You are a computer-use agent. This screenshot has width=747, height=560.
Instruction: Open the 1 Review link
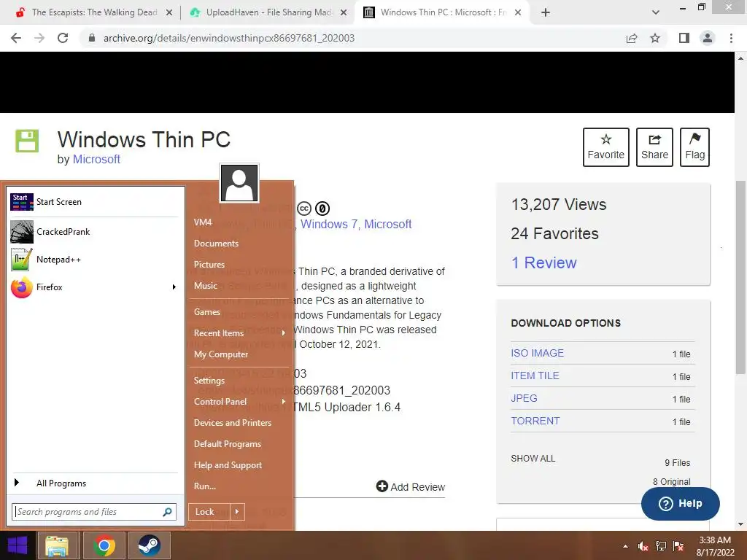(x=543, y=262)
